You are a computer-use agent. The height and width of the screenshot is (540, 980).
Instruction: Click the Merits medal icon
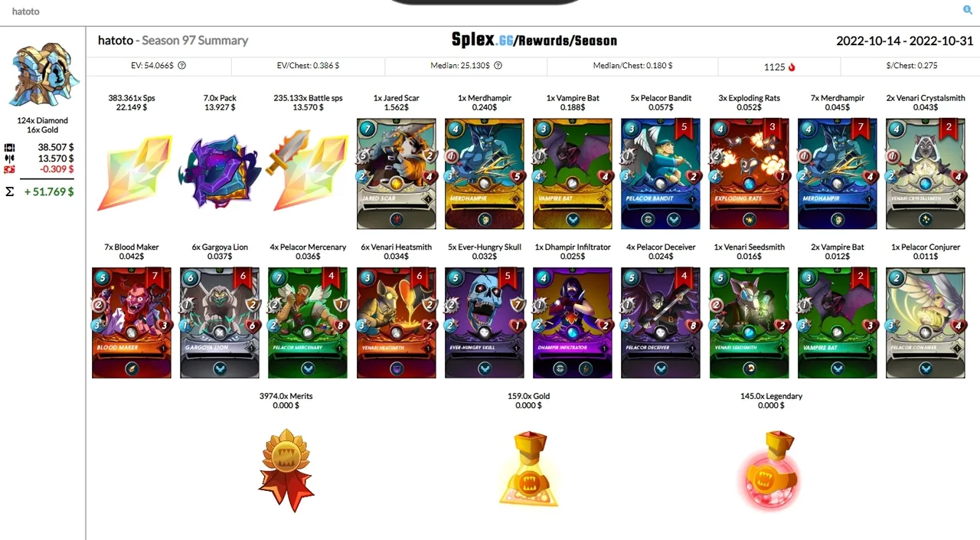tap(286, 470)
